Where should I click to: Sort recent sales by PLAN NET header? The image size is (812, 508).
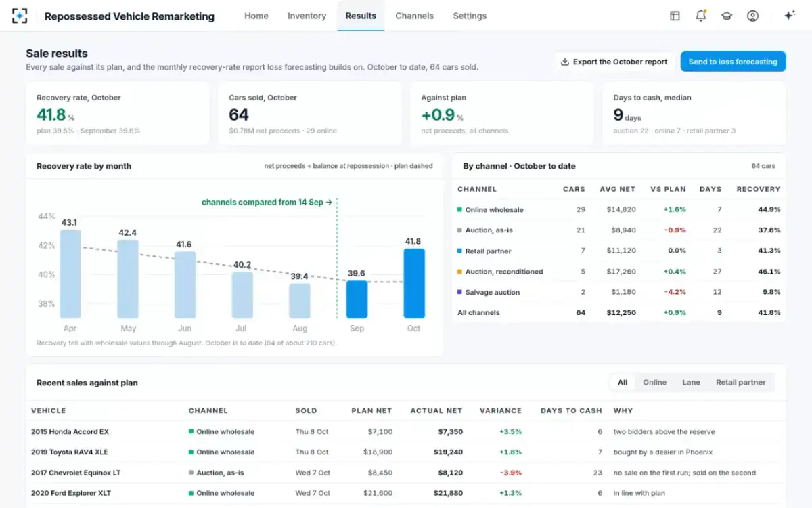371,411
